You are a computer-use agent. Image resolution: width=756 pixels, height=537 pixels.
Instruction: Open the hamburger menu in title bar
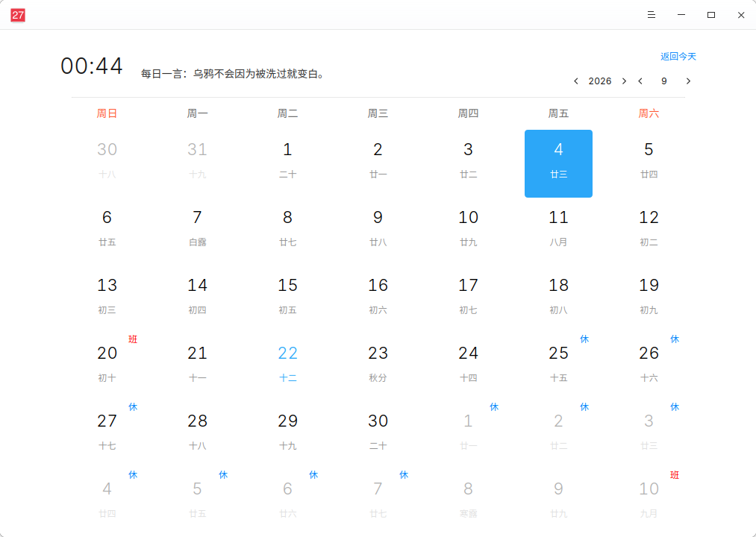[652, 15]
